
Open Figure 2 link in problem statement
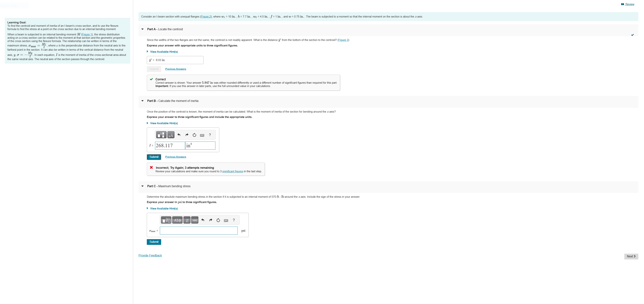206,17
